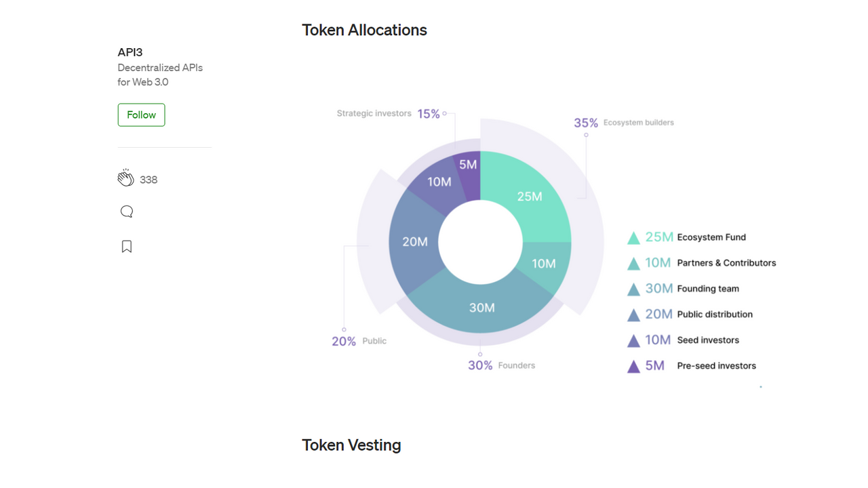The height and width of the screenshot is (488, 868).
Task: Click the 338 claps count
Action: coord(149,180)
